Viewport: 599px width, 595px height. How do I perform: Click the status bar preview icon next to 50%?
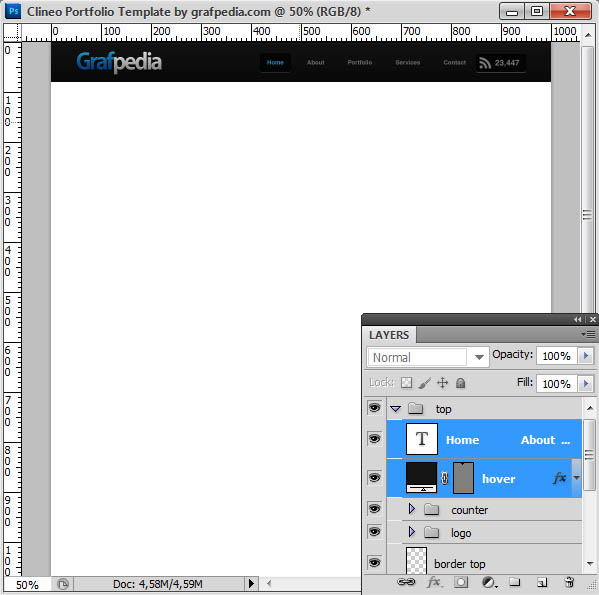[63, 584]
